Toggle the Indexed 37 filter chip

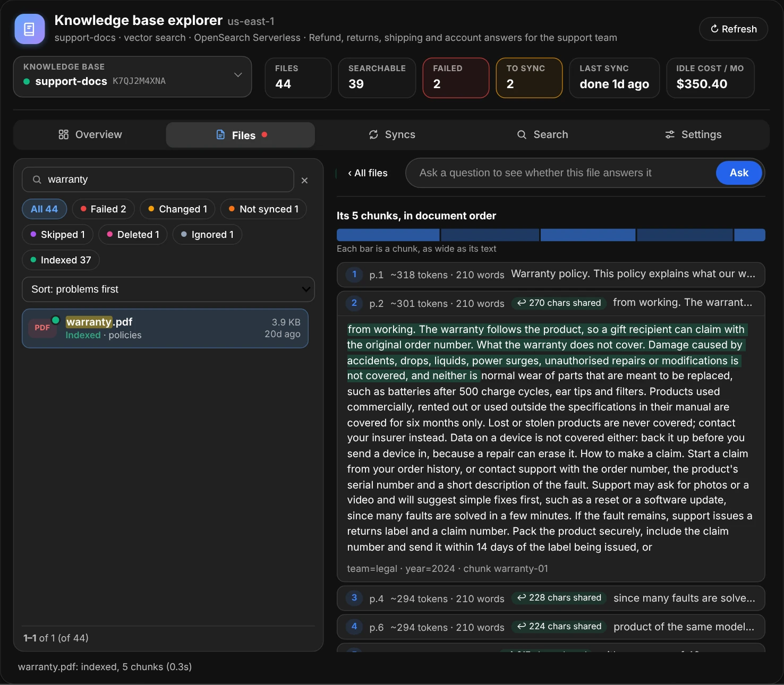pos(61,260)
